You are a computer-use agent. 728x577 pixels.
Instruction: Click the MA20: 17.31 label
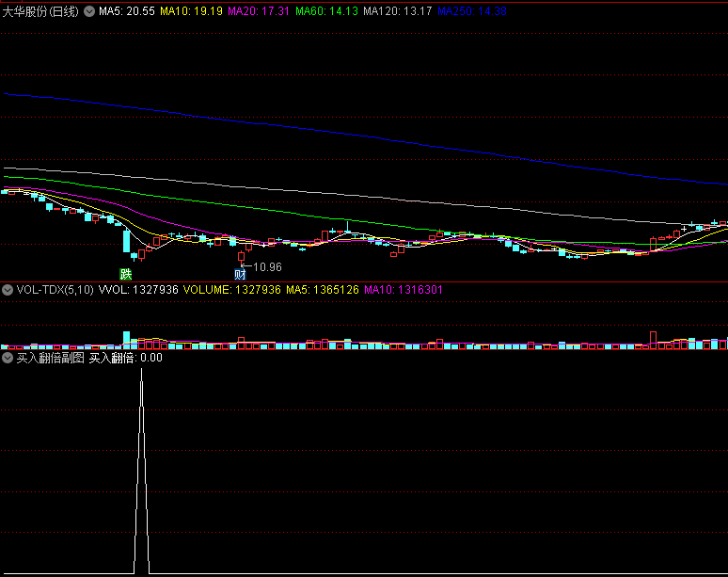click(x=259, y=11)
